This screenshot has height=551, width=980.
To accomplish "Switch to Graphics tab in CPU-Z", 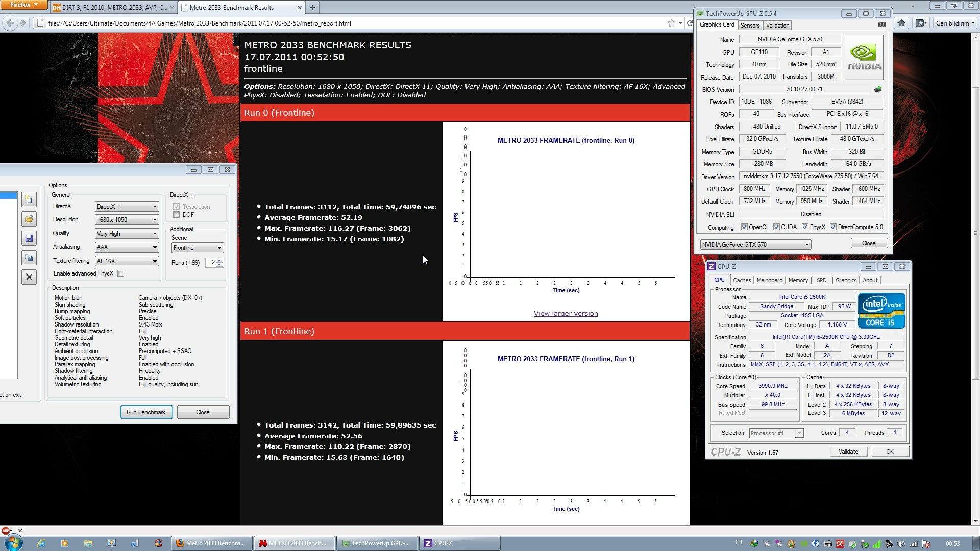I will [846, 280].
